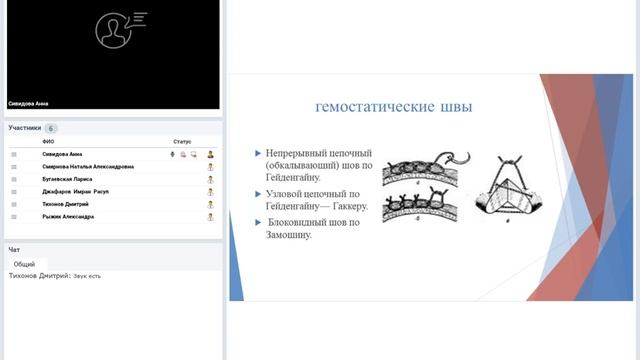Screen dimensions: 640x360
Task: Click the speaker placeholder icon in video panel
Action: [x=121, y=30]
